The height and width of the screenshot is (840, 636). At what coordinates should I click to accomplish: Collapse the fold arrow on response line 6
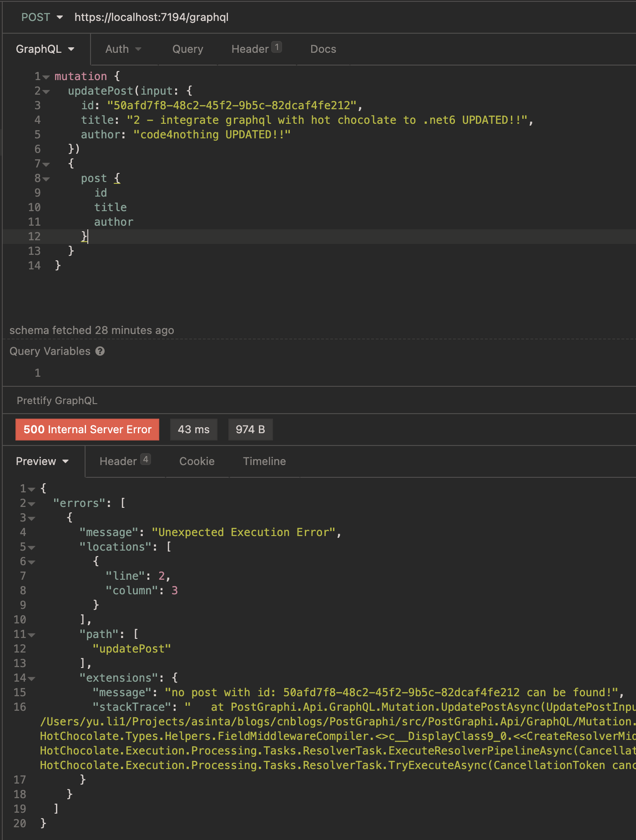31,562
